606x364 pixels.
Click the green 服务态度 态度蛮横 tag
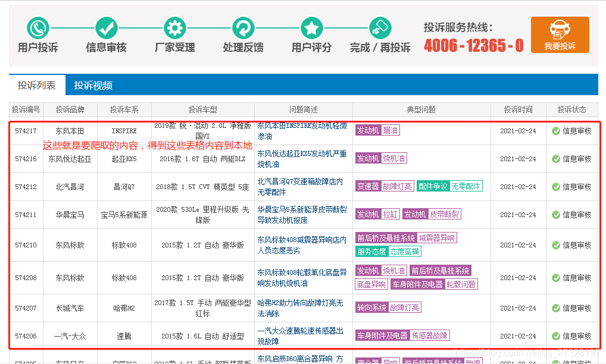388,252
